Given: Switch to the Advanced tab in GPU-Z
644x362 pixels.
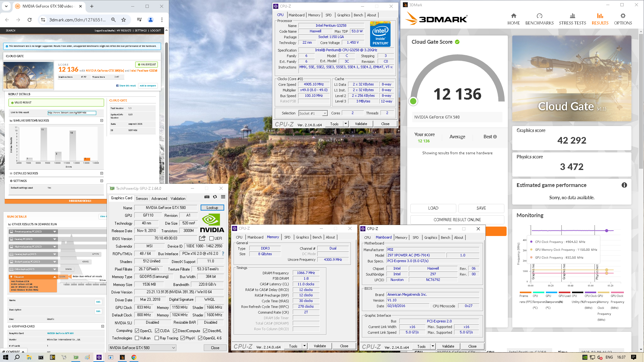Looking at the screenshot, I should coord(159,198).
